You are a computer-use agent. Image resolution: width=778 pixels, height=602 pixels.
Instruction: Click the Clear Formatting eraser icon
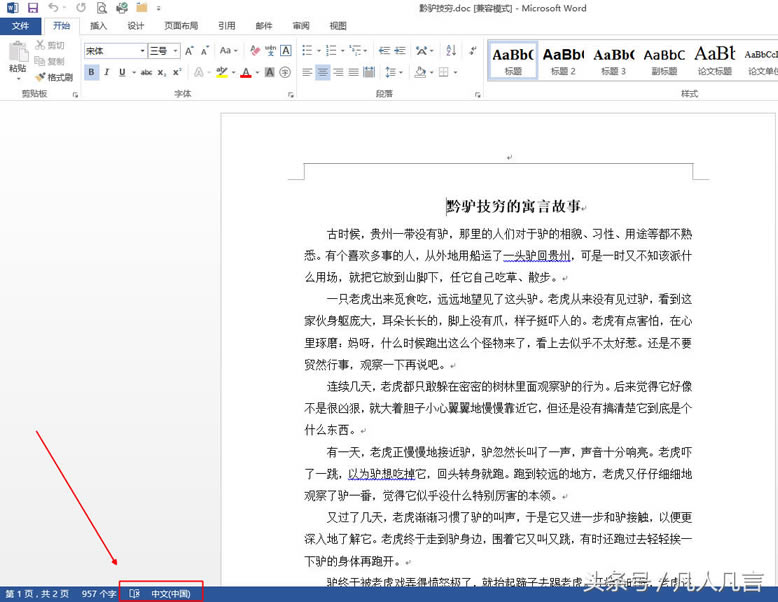(256, 50)
